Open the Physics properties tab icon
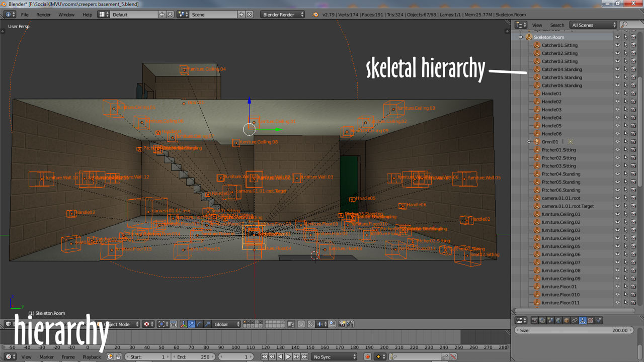Screen dimensions: 644x362 (x=599, y=320)
